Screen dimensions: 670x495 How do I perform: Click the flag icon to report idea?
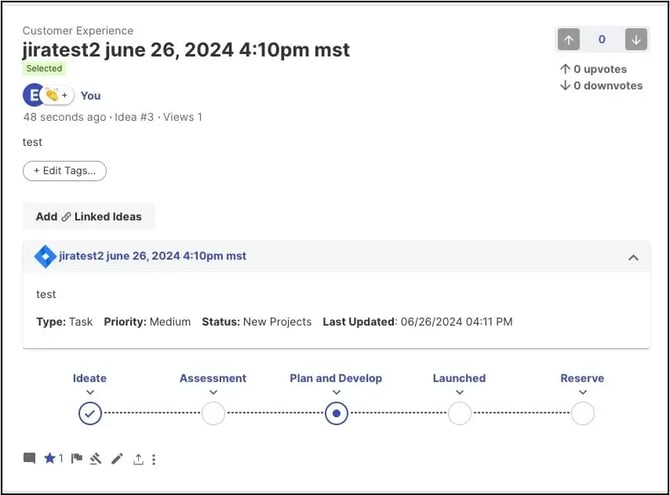77,459
